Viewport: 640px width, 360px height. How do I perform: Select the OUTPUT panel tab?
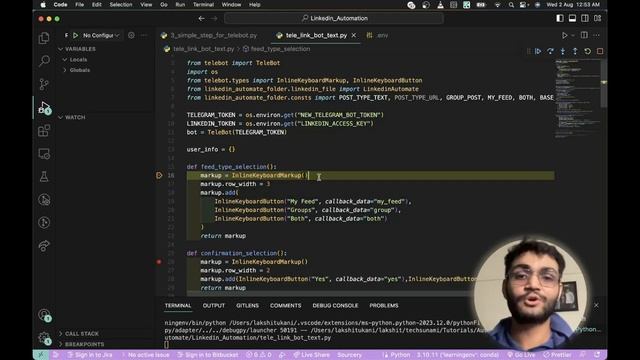[214, 306]
